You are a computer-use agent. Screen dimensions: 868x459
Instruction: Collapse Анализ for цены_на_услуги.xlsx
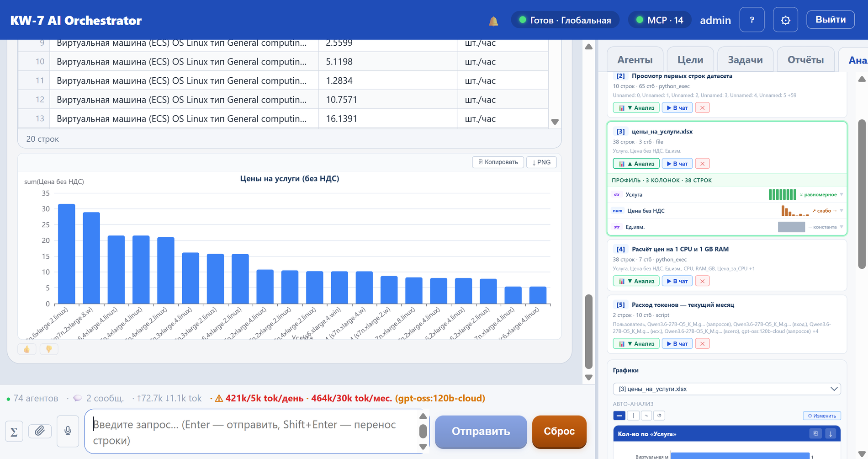[636, 164]
